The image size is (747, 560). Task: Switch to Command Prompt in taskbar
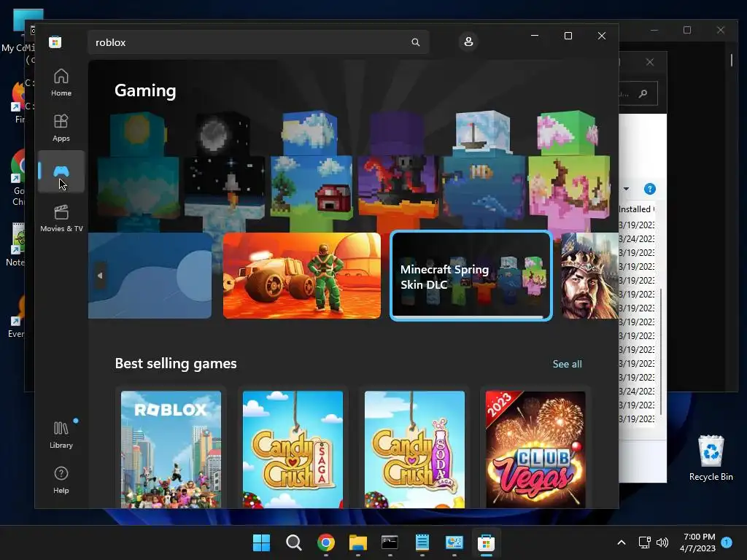(390, 542)
